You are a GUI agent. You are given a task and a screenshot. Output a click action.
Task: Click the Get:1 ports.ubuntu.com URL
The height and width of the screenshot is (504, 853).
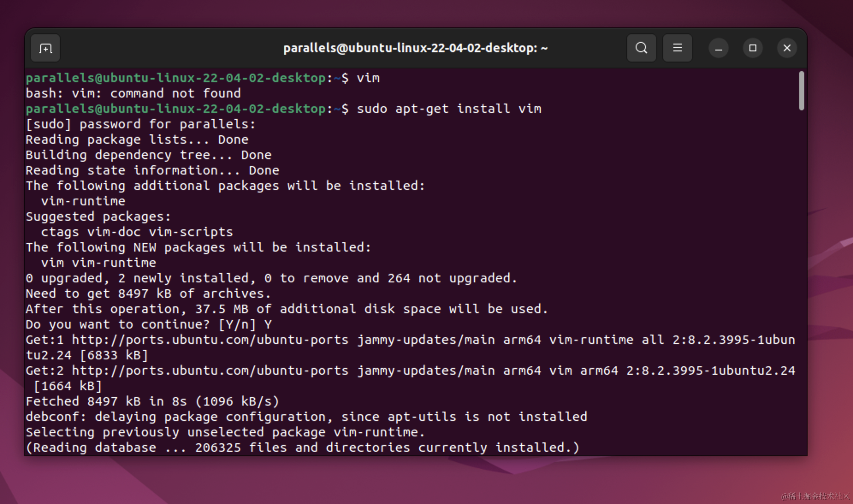coord(210,340)
